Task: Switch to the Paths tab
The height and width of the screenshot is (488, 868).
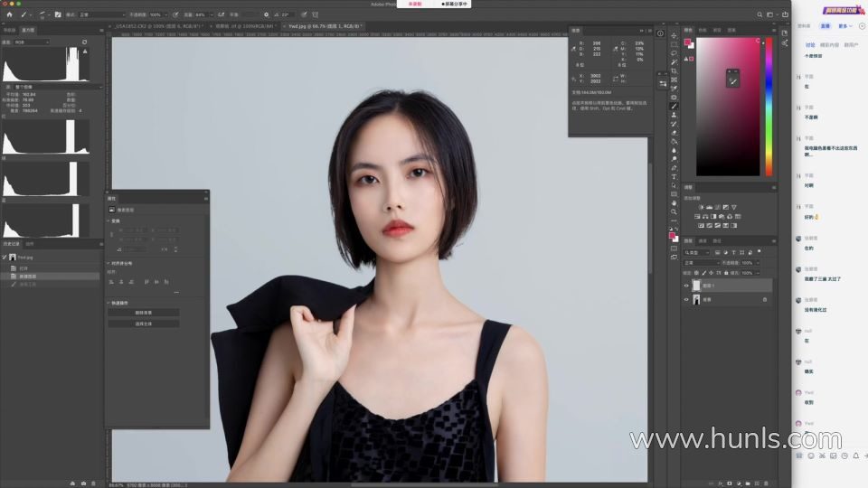Action: (x=717, y=240)
